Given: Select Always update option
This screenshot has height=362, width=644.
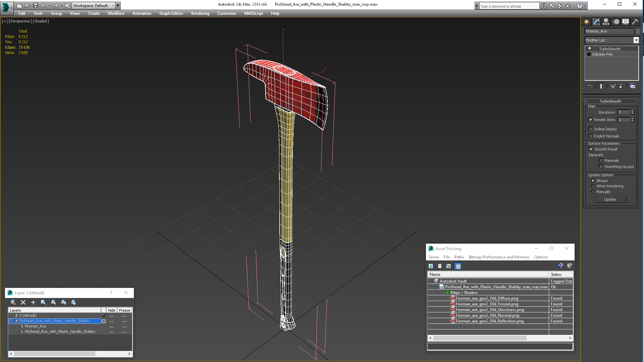Looking at the screenshot, I should tap(593, 181).
